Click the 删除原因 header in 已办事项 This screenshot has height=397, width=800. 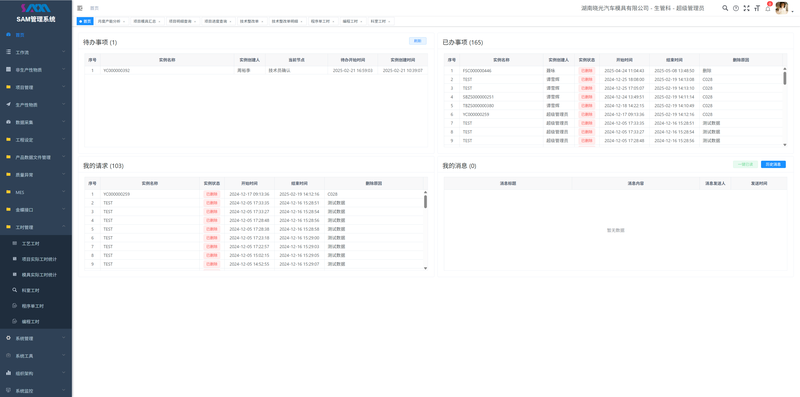coord(740,60)
